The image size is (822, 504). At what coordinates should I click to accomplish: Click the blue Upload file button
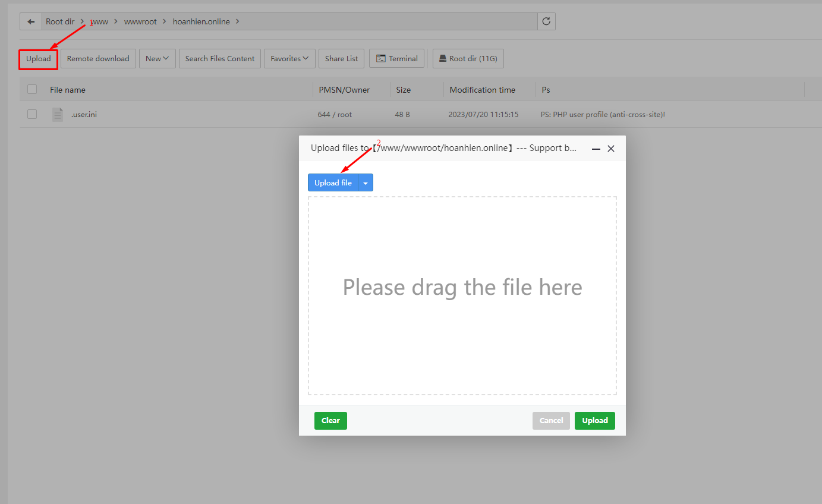point(333,183)
